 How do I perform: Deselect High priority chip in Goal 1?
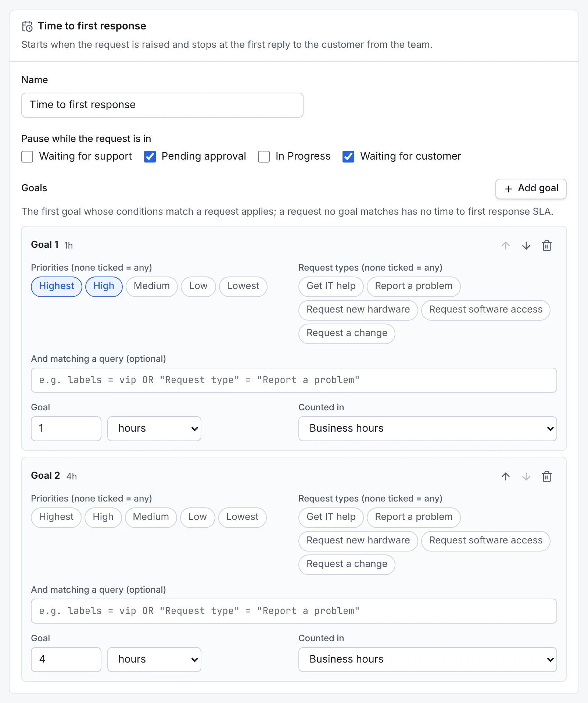coord(104,286)
